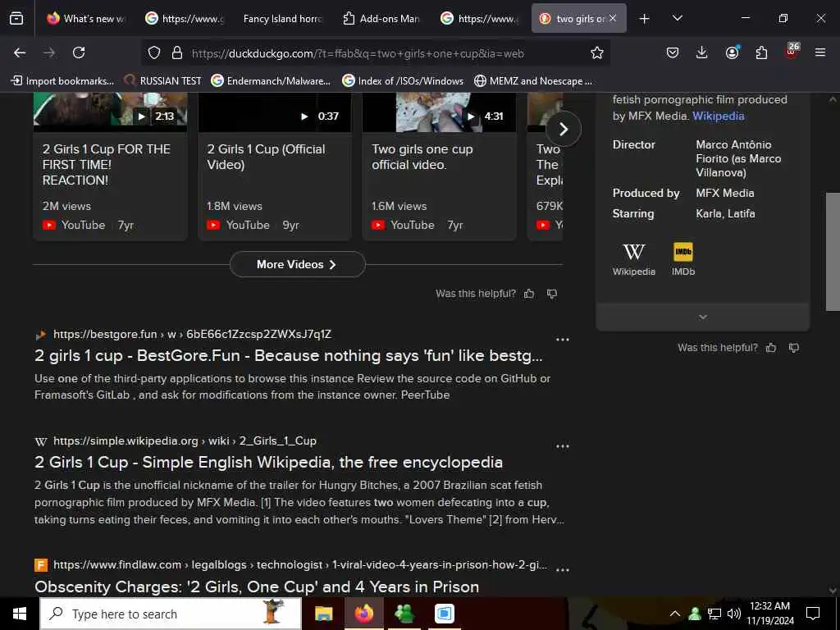Switch to the Google tab after Add-ons

tap(480, 19)
